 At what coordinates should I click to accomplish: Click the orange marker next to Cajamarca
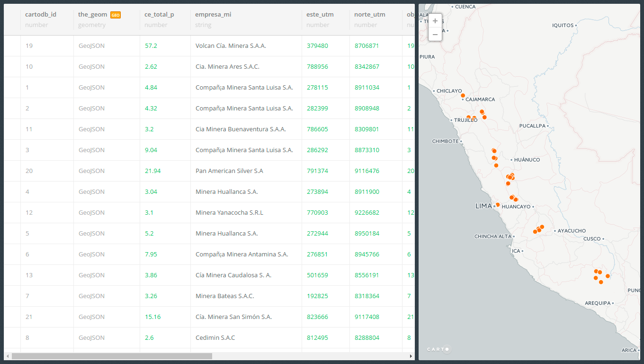tap(463, 95)
